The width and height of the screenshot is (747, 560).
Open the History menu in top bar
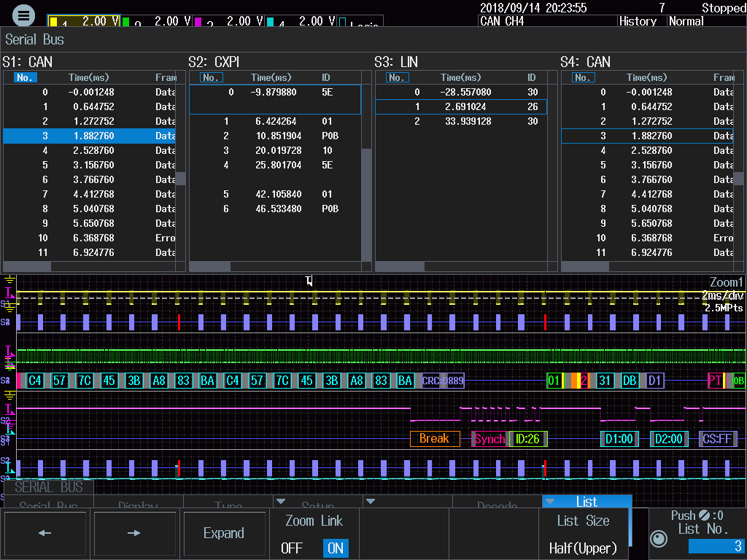[x=638, y=21]
